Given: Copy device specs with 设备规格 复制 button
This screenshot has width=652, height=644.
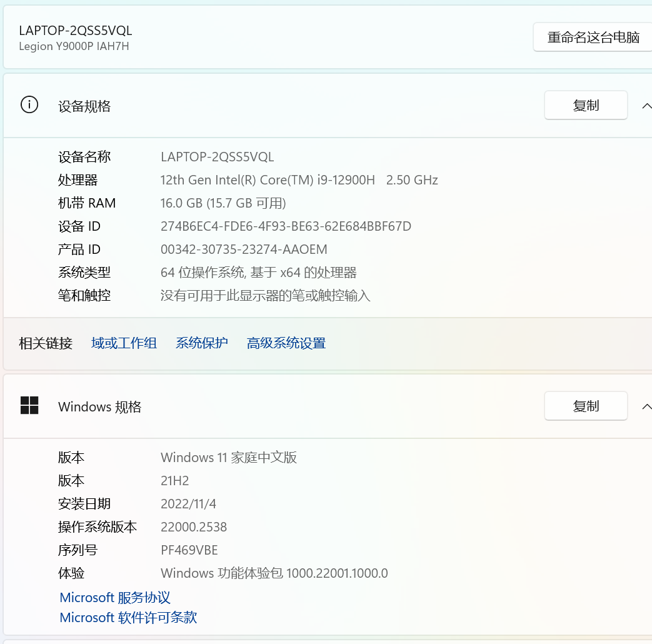Looking at the screenshot, I should 586,105.
